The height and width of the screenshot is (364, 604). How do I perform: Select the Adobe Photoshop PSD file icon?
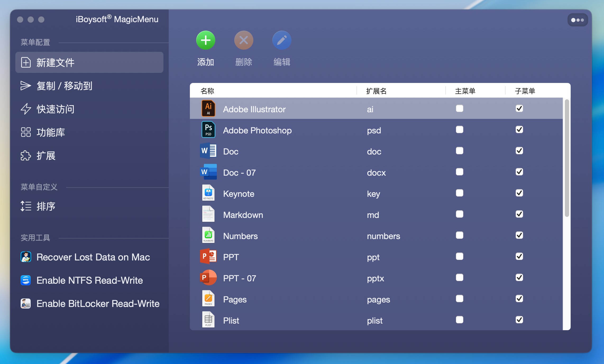click(x=208, y=130)
